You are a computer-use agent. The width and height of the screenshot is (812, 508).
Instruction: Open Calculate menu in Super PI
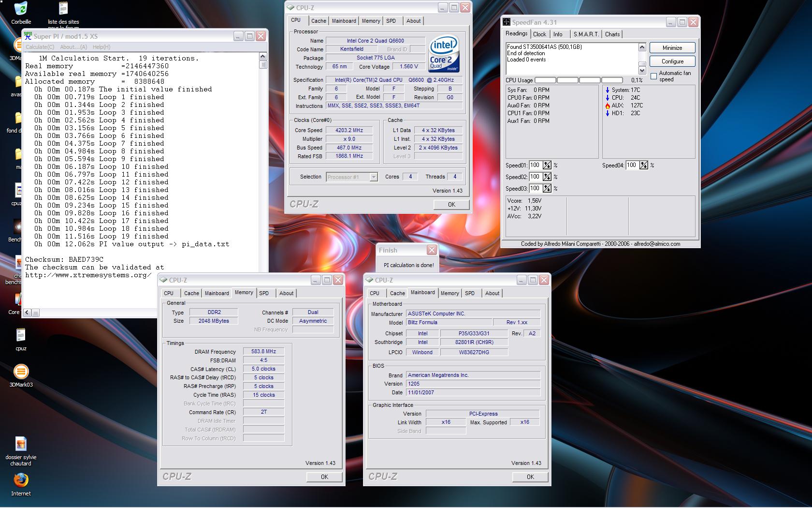[x=40, y=47]
